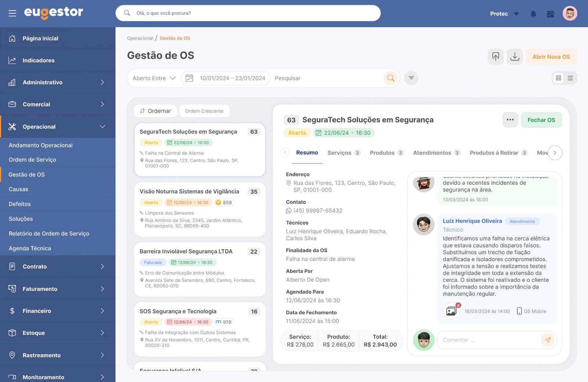The height and width of the screenshot is (382, 588).
Task: Send the comment with paper-plane icon
Action: click(x=548, y=340)
